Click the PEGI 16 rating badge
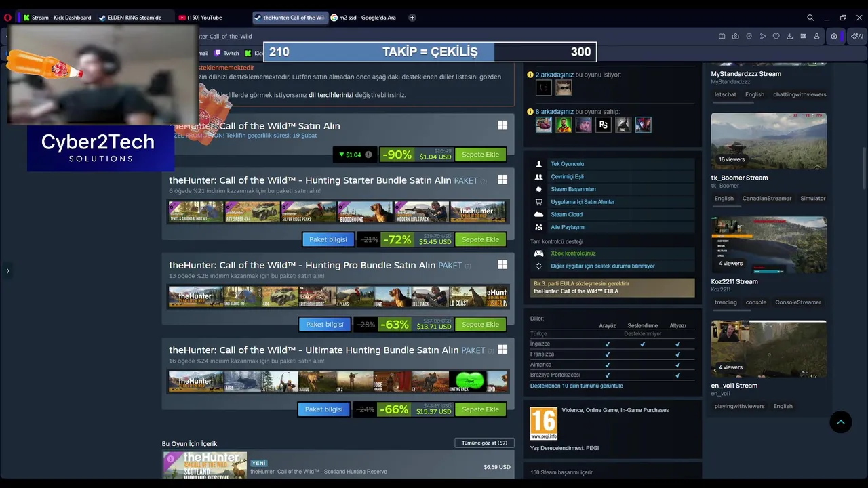The height and width of the screenshot is (488, 868). coord(544,424)
